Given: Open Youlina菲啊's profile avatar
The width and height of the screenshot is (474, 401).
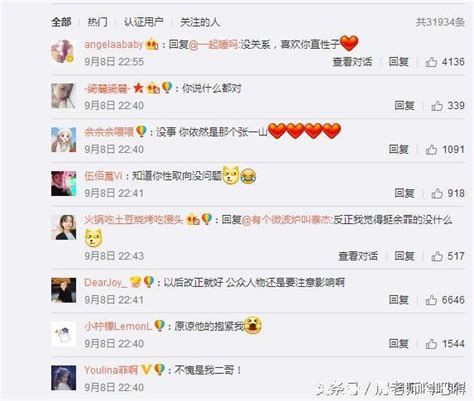Looking at the screenshot, I should 64,378.
